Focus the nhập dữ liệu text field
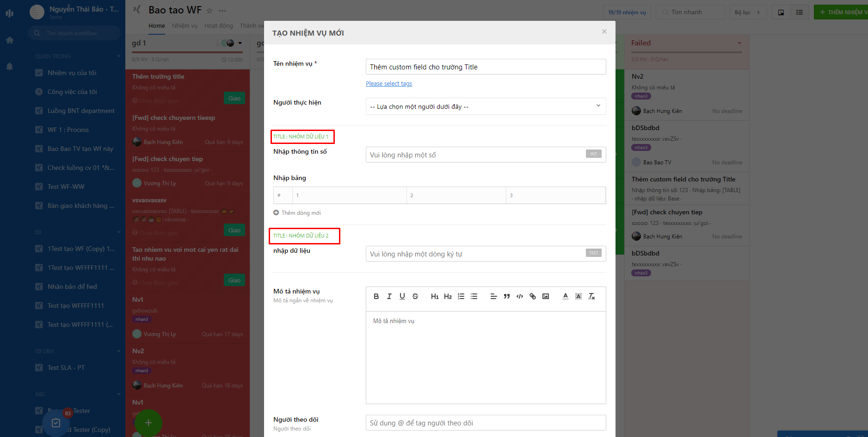This screenshot has height=437, width=868. [x=486, y=254]
